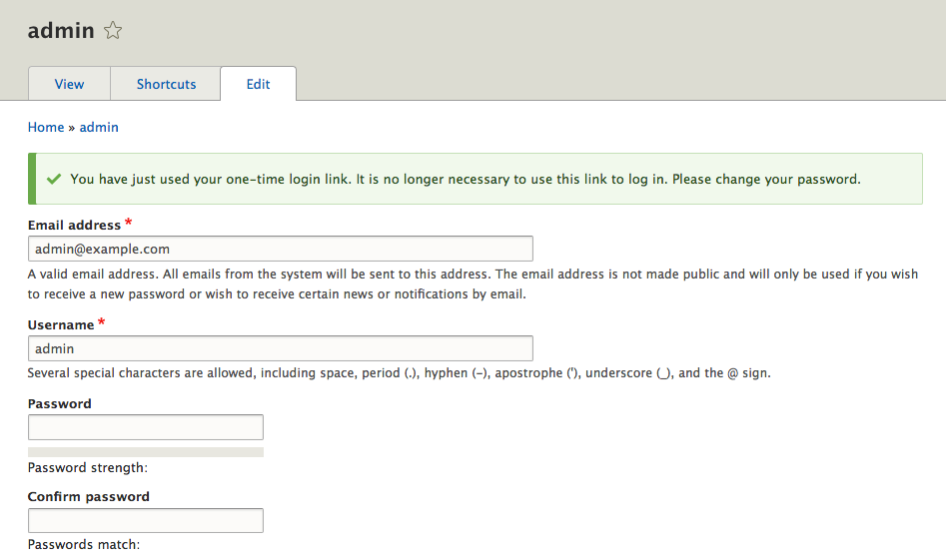Click the admin breadcrumb link
Screen dimensions: 946x560
coord(99,127)
